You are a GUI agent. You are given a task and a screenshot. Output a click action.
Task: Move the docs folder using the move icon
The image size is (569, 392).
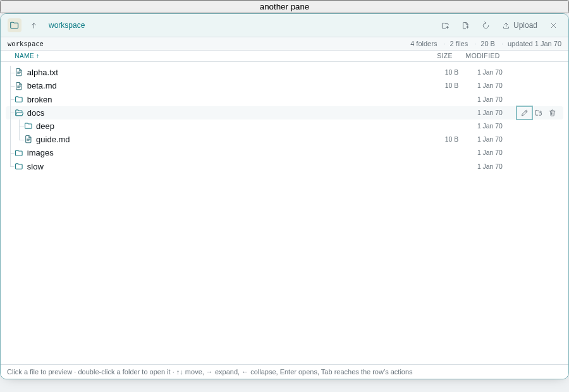pos(539,113)
